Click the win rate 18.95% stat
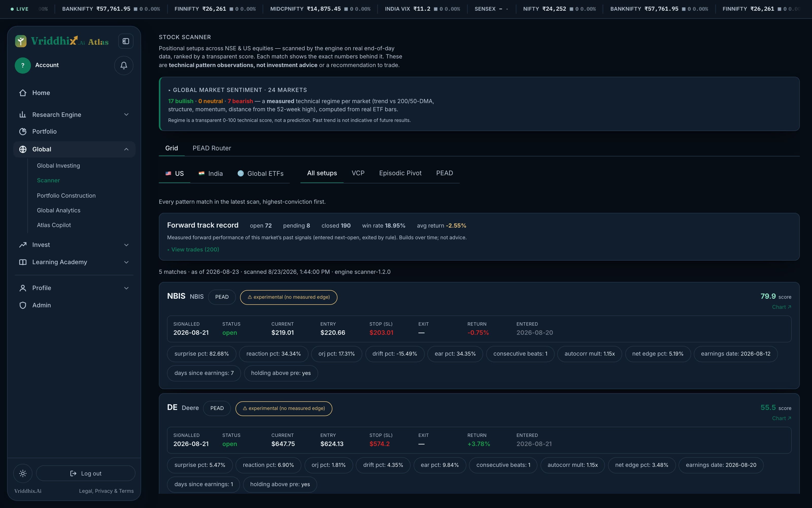The width and height of the screenshot is (812, 508). pyautogui.click(x=383, y=226)
